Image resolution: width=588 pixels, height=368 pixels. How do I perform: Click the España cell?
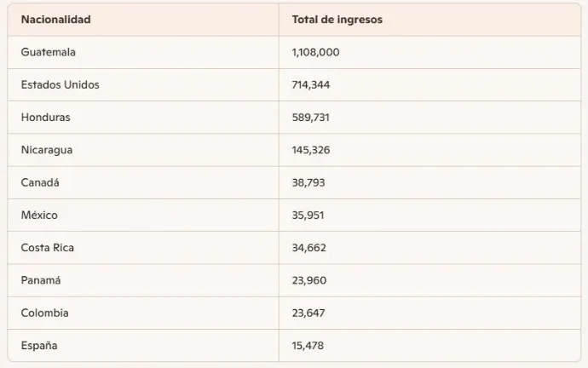click(x=39, y=345)
